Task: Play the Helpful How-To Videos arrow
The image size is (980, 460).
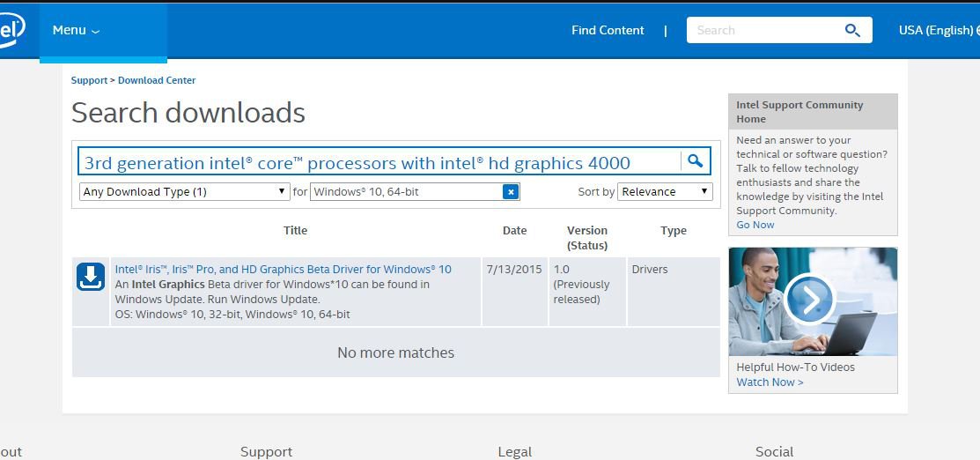Action: [809, 300]
